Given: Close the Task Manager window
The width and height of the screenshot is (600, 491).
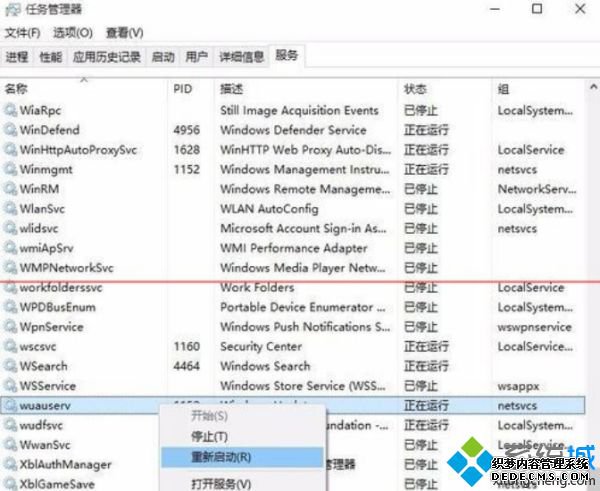Looking at the screenshot, I should 580,9.
